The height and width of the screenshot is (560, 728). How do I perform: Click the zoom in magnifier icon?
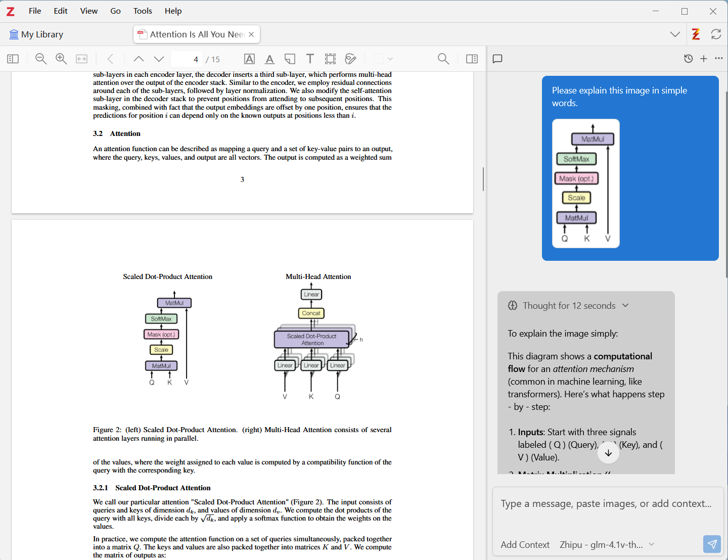(x=61, y=59)
